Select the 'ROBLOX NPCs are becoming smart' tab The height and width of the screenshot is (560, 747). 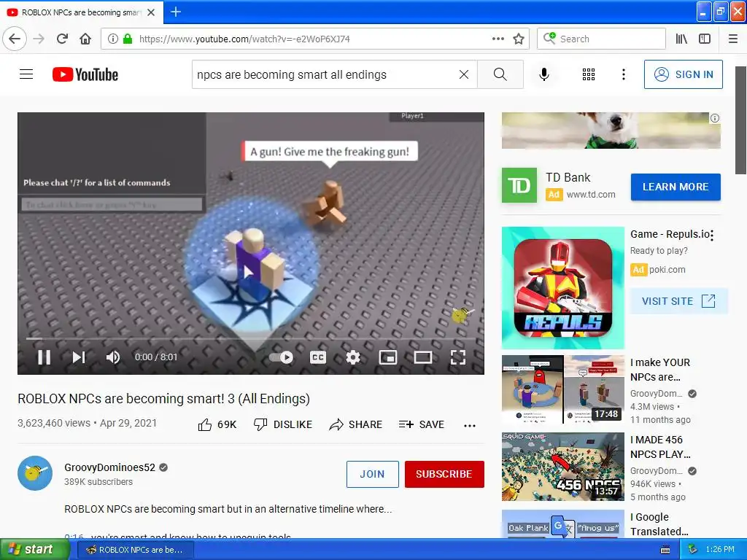[x=81, y=12]
